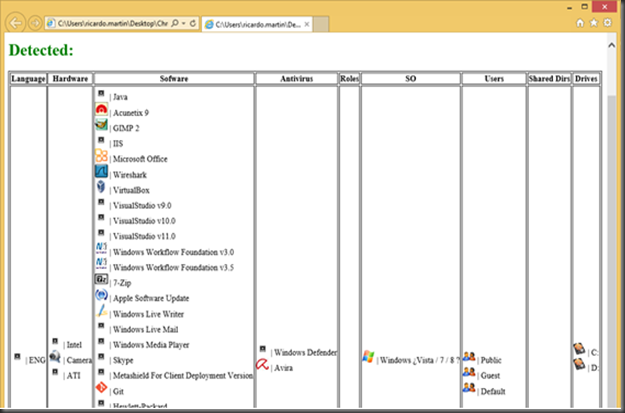This screenshot has height=413, width=625.
Task: Click the Windows Live Writer icon
Action: (101, 311)
